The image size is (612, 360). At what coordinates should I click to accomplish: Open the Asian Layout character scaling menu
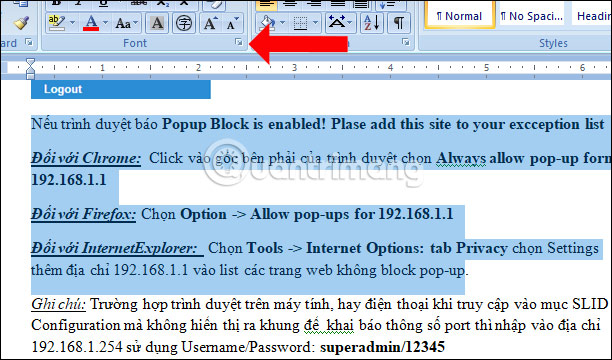coord(340,23)
